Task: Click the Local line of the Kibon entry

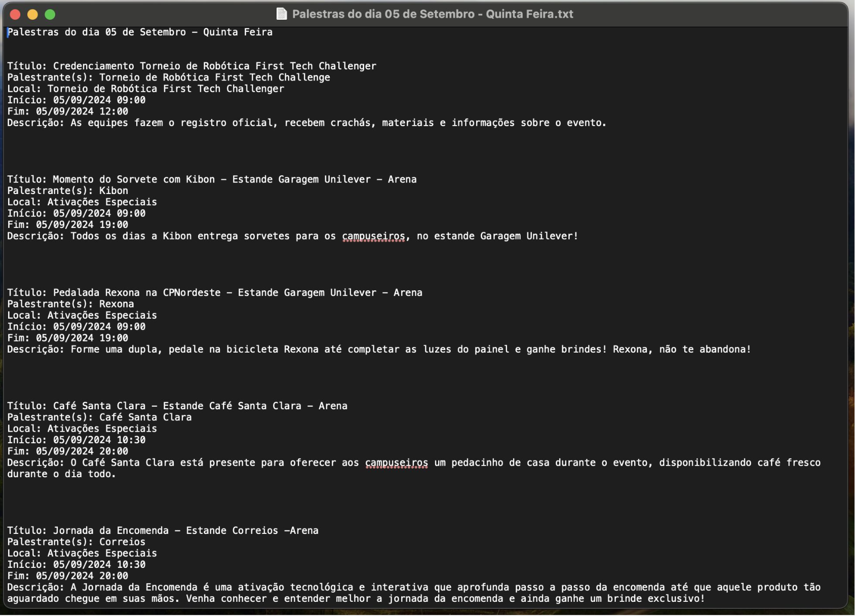Action: pos(82,202)
